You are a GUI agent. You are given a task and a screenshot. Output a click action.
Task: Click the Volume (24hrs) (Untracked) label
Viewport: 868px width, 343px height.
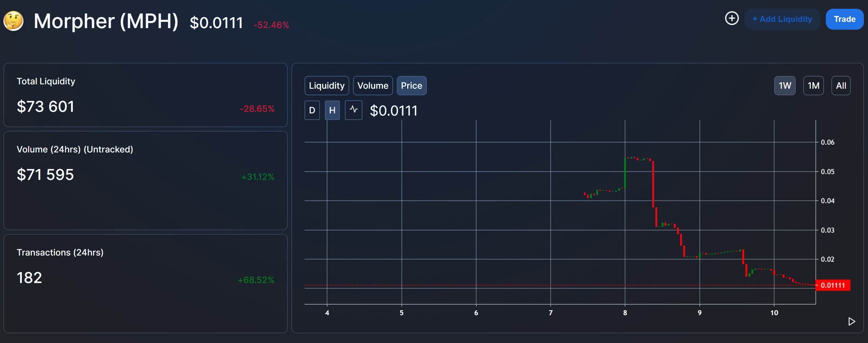click(x=75, y=149)
